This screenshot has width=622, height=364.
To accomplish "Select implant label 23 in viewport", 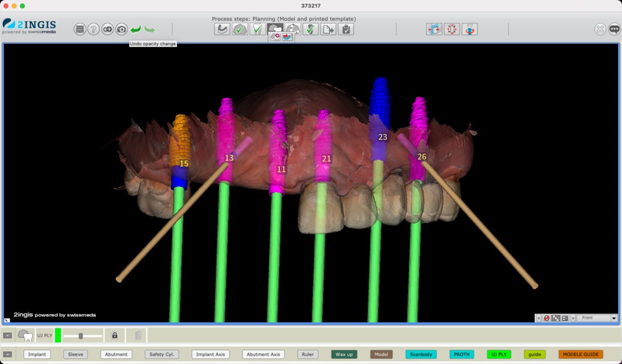I will click(382, 137).
